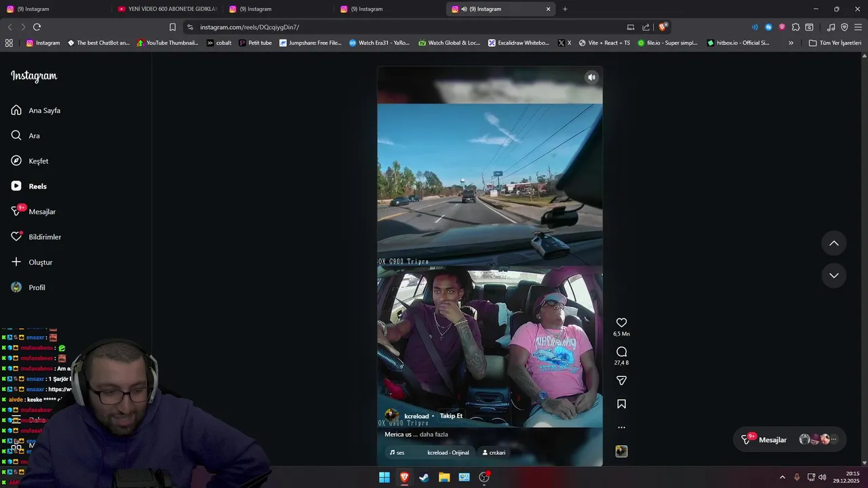Open Bildirimler notifications
Image resolution: width=868 pixels, height=488 pixels.
pos(36,237)
